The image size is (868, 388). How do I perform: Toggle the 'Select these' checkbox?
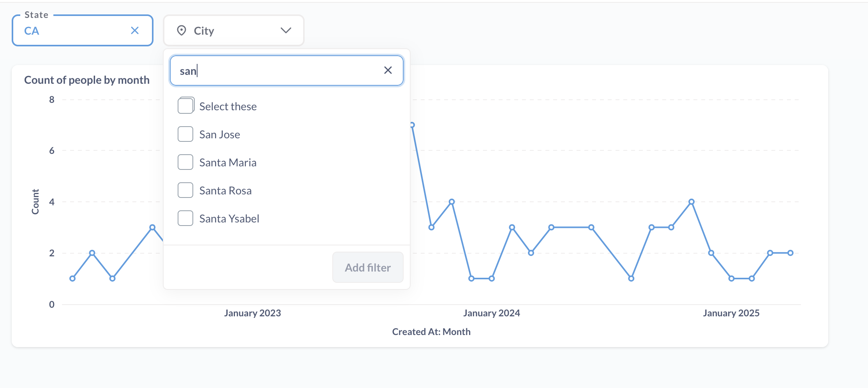coord(185,106)
